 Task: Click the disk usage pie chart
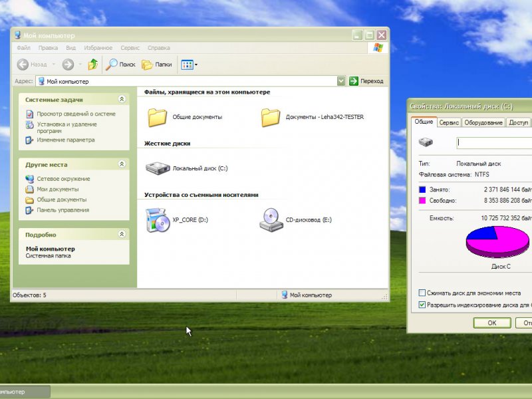(x=497, y=242)
